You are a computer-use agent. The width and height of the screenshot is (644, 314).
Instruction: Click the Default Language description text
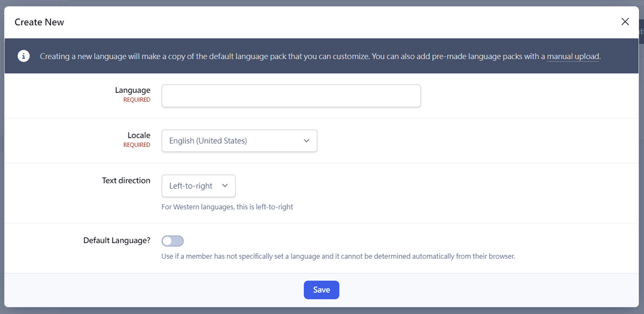(x=338, y=257)
